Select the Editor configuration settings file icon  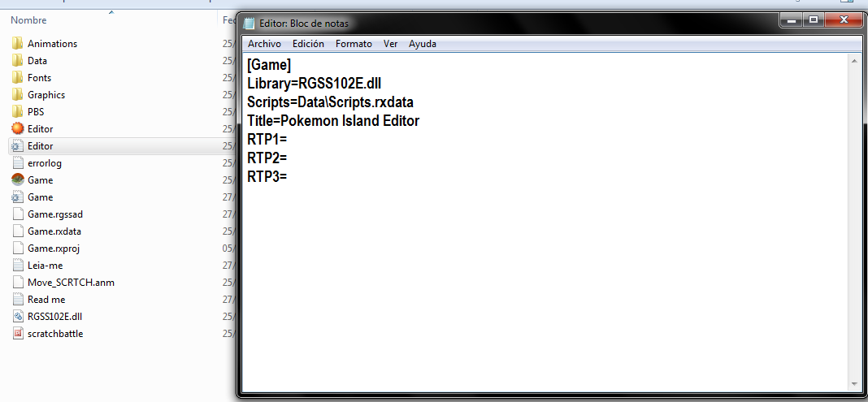(17, 146)
